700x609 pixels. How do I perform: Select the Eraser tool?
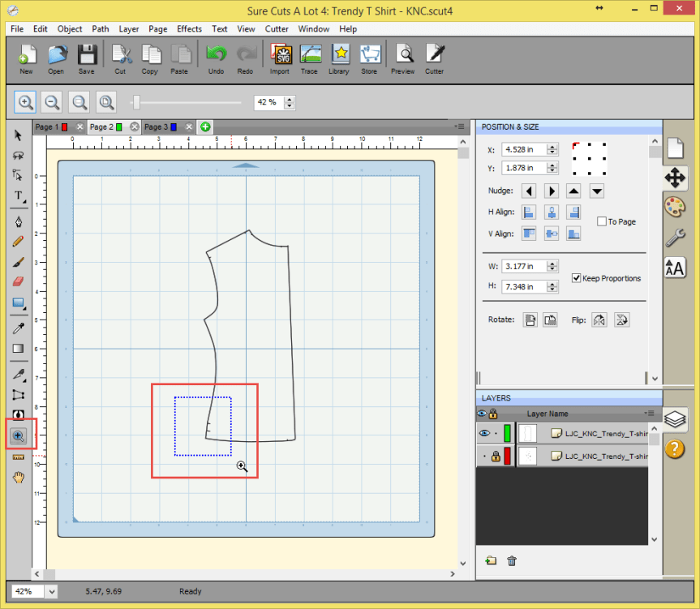click(18, 281)
